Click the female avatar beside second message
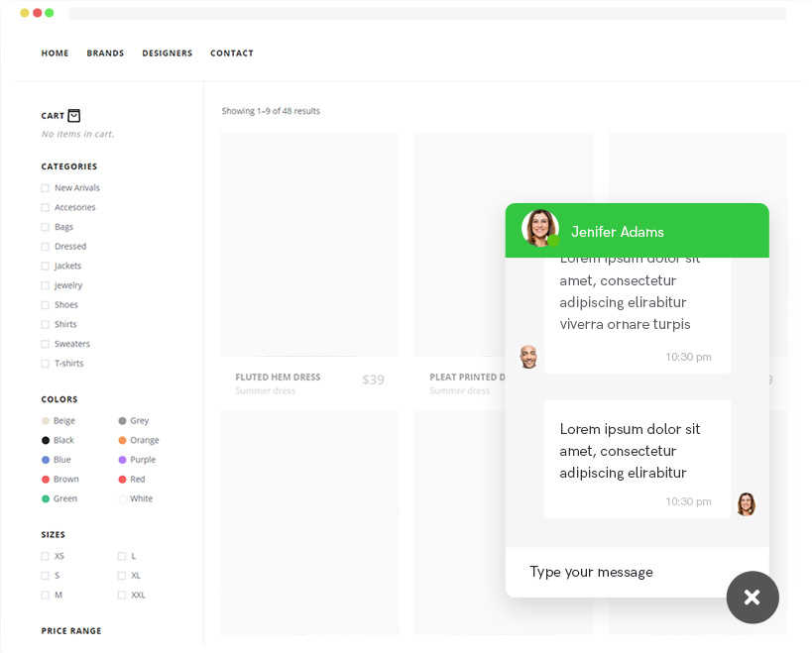Viewport: 812px width, 653px height. click(x=746, y=503)
